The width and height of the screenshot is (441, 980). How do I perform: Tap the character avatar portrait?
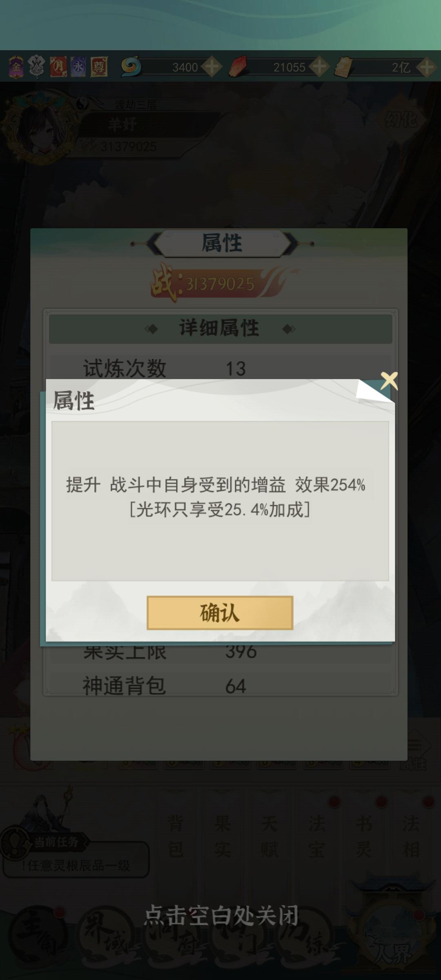(40, 127)
